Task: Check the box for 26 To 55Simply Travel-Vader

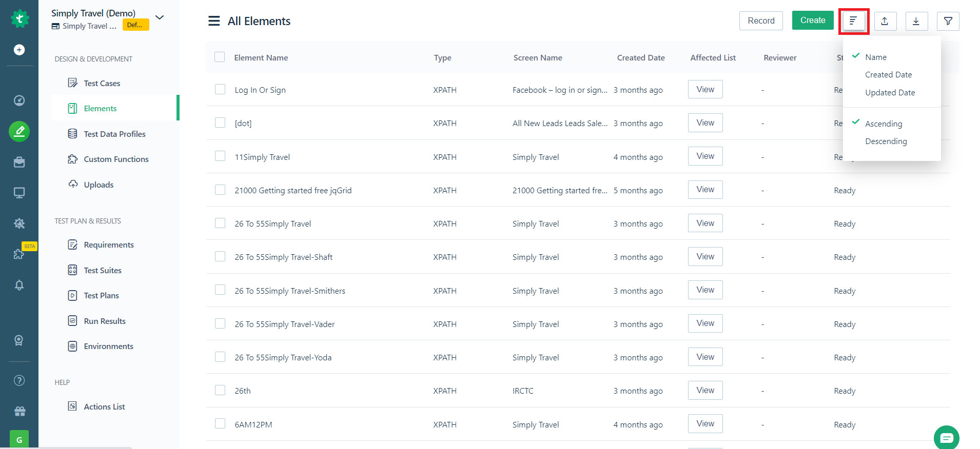Action: click(x=220, y=323)
